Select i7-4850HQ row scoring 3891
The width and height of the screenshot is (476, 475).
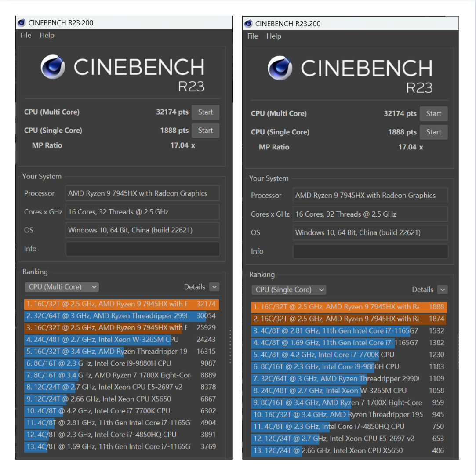(x=121, y=435)
